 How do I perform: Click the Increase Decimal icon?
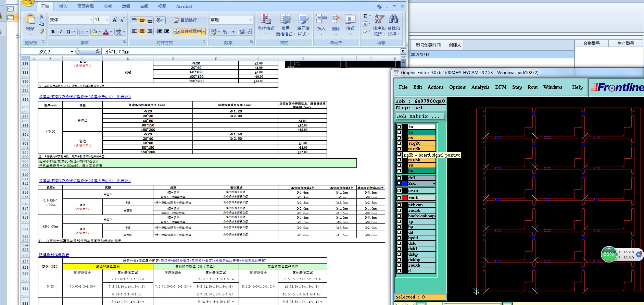[x=242, y=32]
